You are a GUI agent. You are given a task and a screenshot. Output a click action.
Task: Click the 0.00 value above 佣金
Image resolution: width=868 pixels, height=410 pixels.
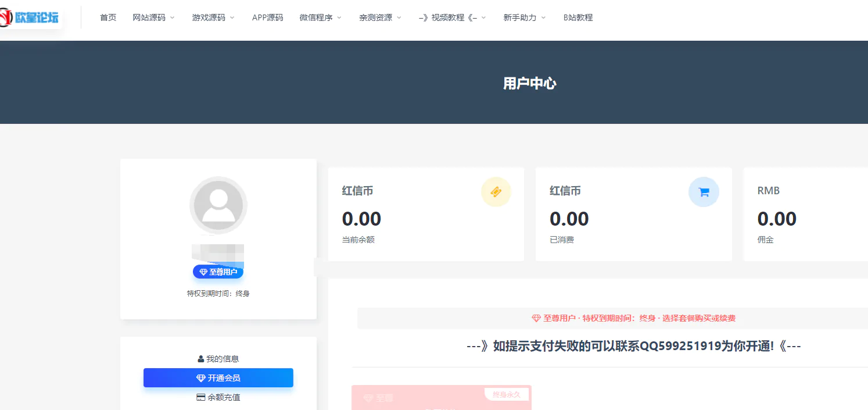[x=777, y=219]
